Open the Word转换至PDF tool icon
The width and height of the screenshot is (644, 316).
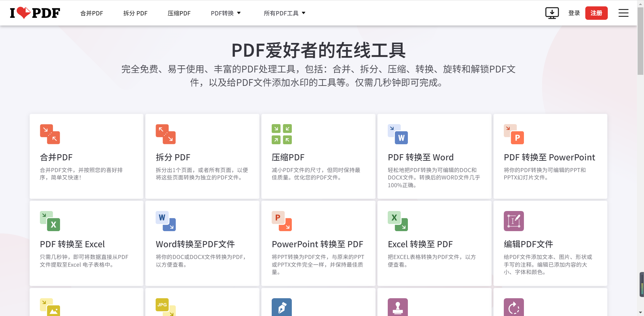coord(166,221)
